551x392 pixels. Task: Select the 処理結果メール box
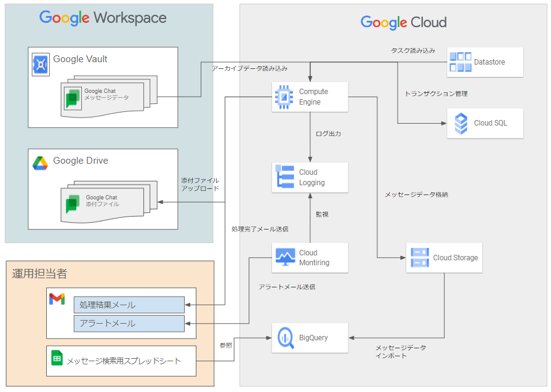tap(129, 305)
